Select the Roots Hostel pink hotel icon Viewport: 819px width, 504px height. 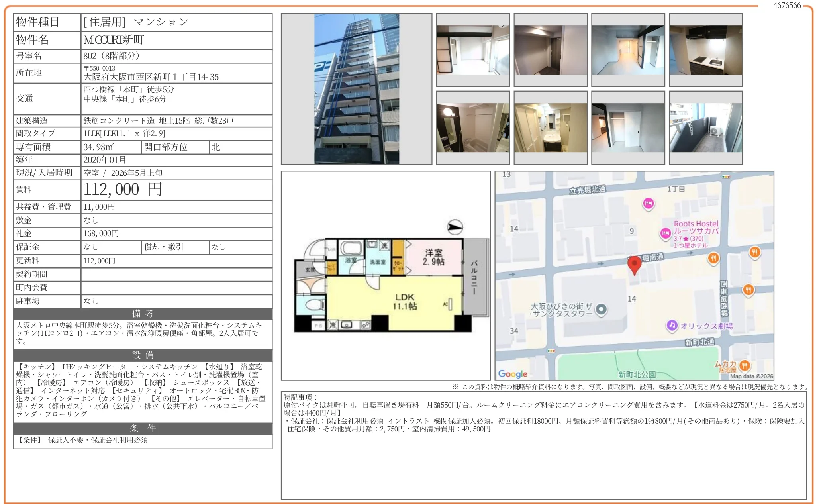[666, 233]
